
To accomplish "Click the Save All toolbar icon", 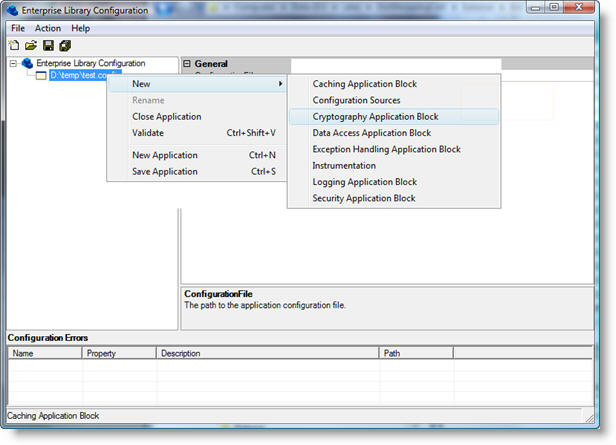I will coord(65,46).
